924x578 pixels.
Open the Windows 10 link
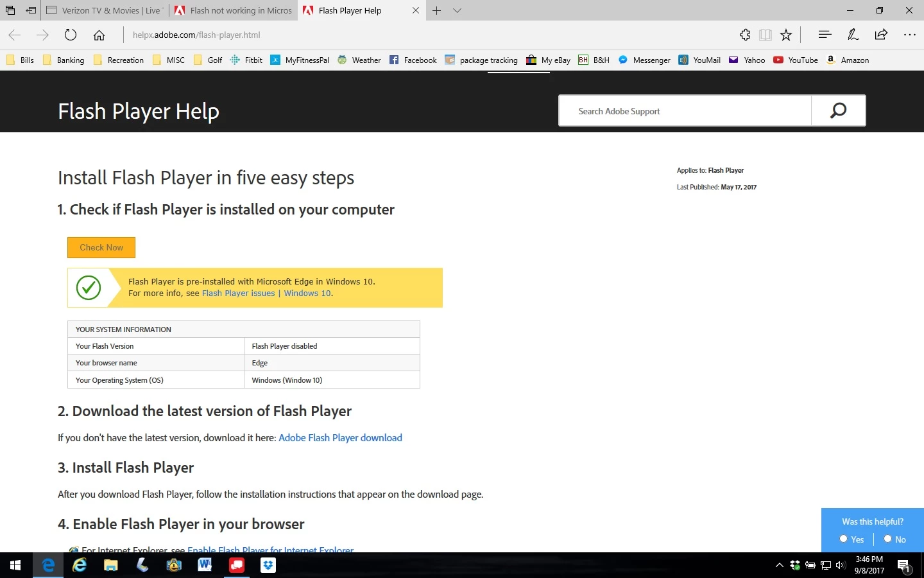[307, 293]
